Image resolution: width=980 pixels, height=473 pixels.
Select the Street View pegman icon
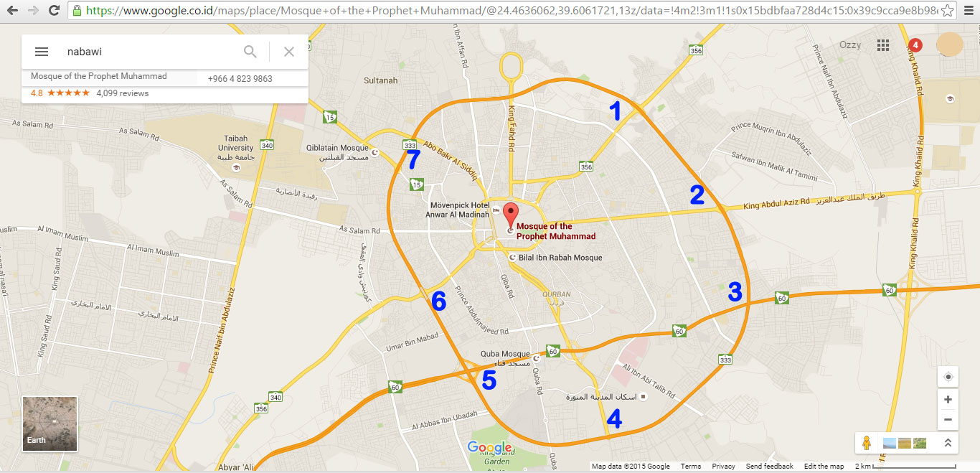tap(867, 443)
